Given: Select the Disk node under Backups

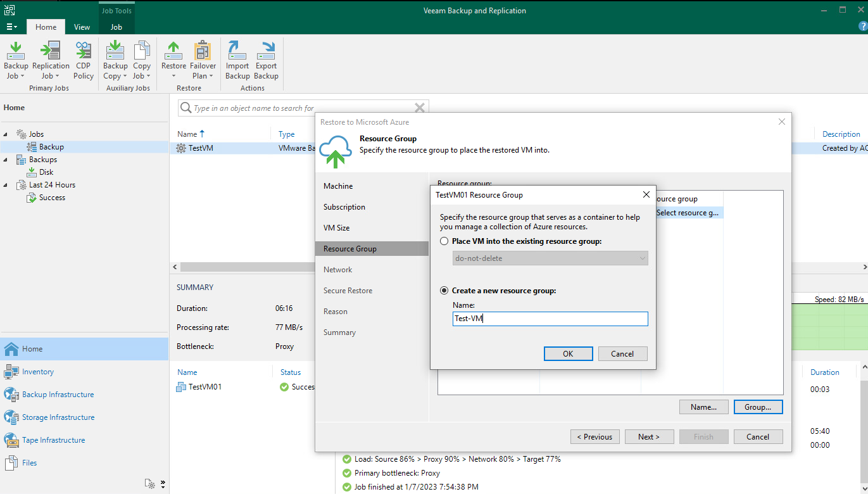Looking at the screenshot, I should [x=46, y=172].
